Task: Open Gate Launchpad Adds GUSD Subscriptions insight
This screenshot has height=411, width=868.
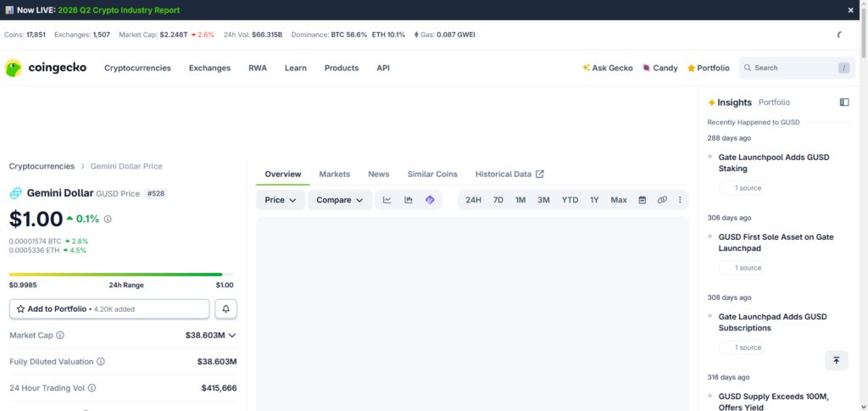Action: (773, 322)
